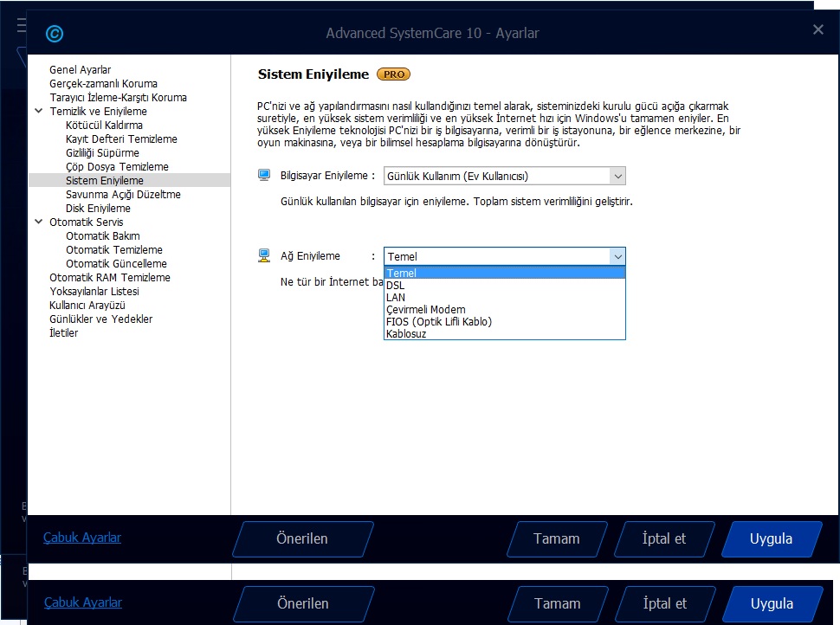Click the 'Günlük kullanılan bilgisayar için eniyileme' description
This screenshot has height=625, width=840.
456,202
